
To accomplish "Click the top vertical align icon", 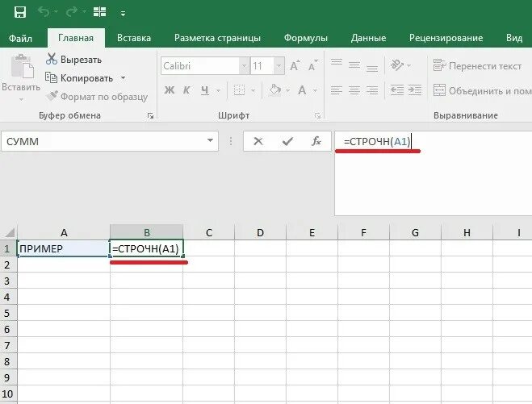I will (x=337, y=62).
